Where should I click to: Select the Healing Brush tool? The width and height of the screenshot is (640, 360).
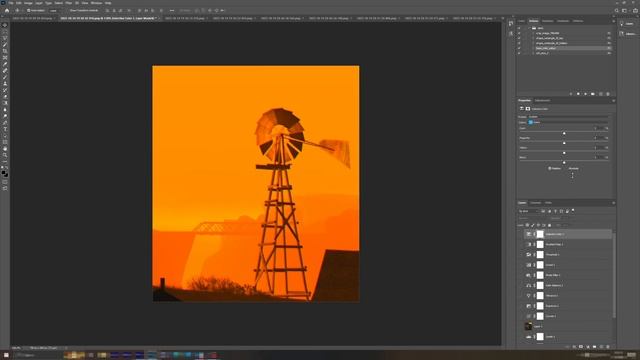pyautogui.click(x=5, y=71)
